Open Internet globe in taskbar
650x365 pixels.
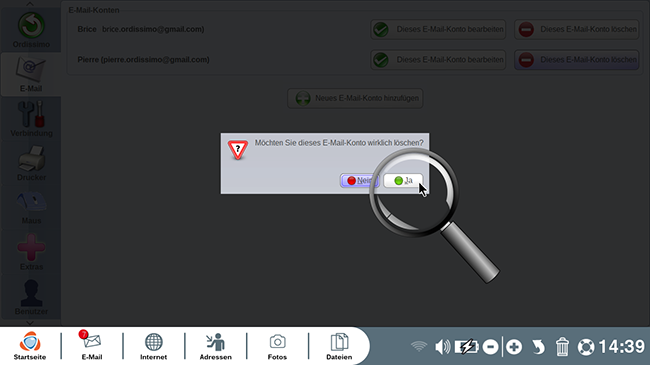[x=153, y=346]
